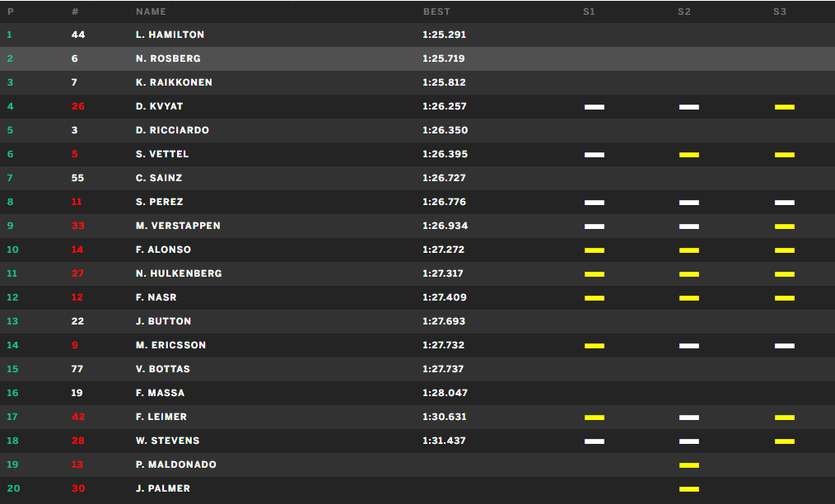
Task: Sort by the NAME column header
Action: tap(151, 12)
